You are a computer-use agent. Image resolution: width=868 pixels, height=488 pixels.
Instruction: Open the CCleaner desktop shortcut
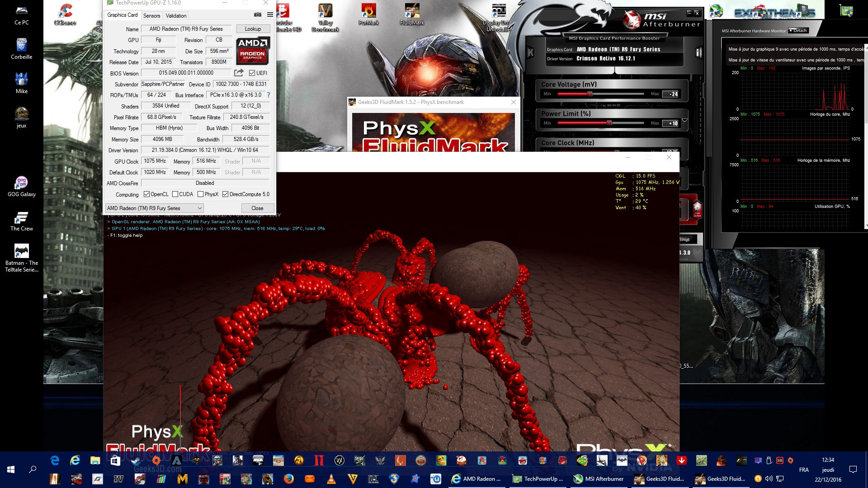[x=65, y=14]
